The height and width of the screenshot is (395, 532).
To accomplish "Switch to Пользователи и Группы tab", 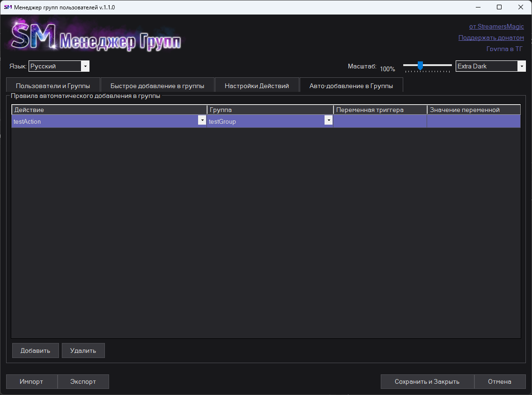I will pyautogui.click(x=53, y=86).
